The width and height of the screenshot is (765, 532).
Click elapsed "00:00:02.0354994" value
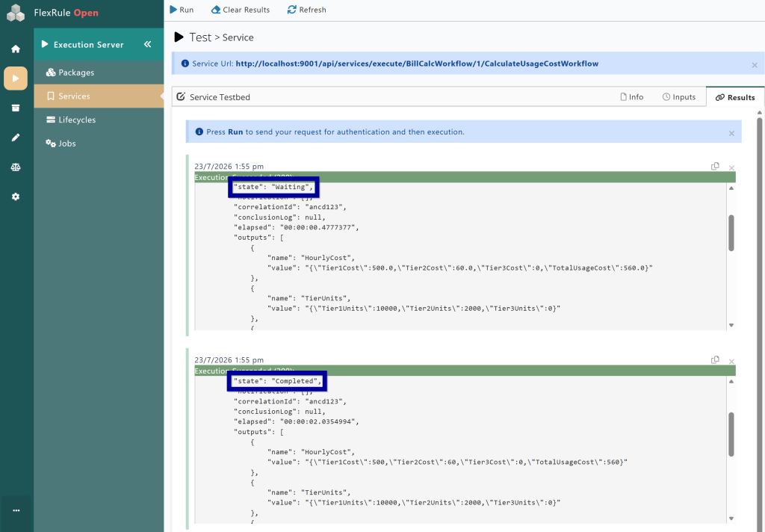[319, 421]
